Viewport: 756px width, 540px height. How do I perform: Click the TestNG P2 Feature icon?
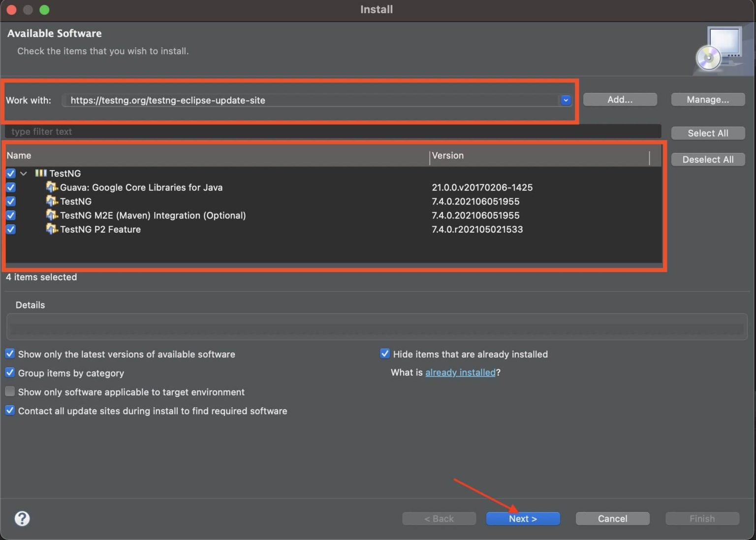(x=52, y=229)
